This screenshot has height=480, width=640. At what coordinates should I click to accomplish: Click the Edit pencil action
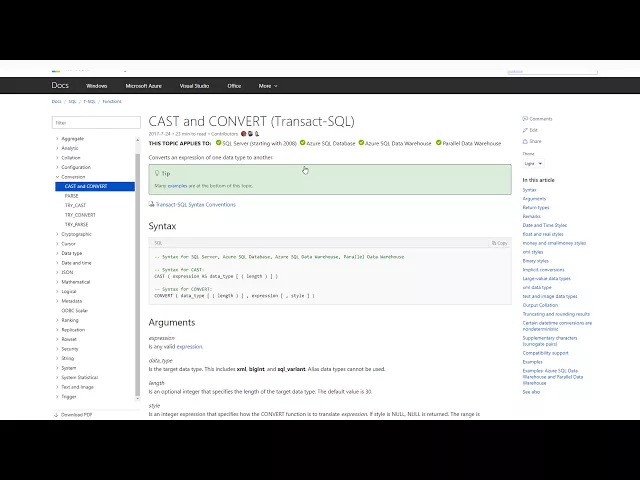point(530,130)
